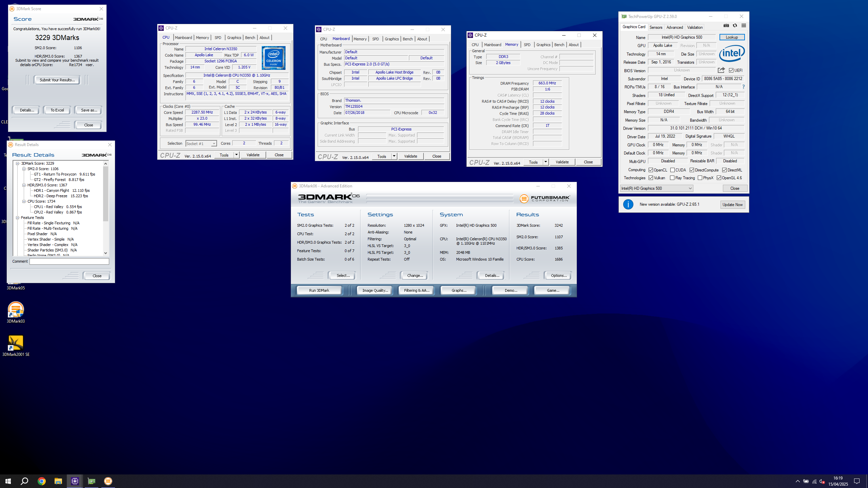Click the Bus Interface question mark help icon
The width and height of the screenshot is (868, 488).
coord(744,87)
